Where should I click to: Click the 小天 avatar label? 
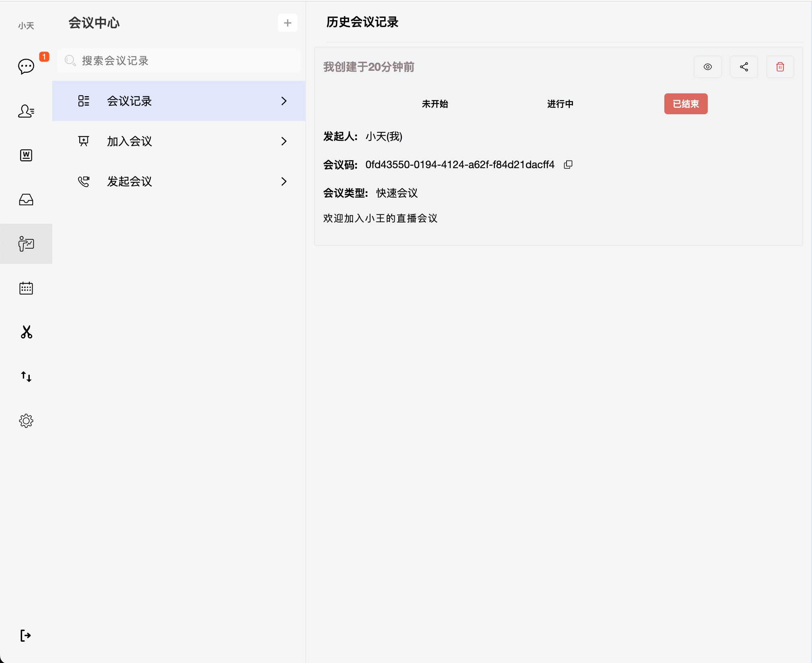(26, 26)
